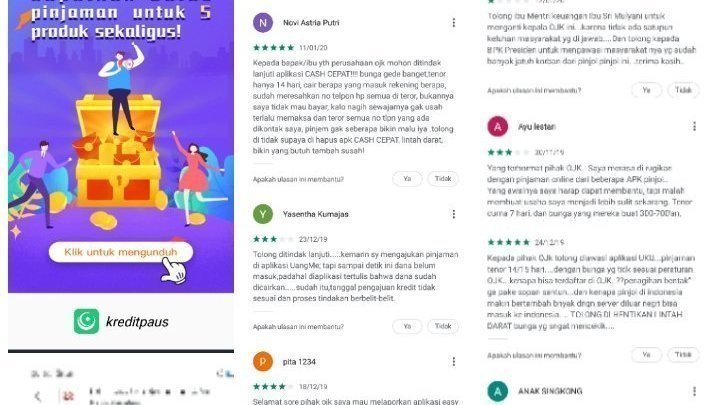Open the options menu on Ayu lestari's review
The image size is (720, 405).
(694, 126)
